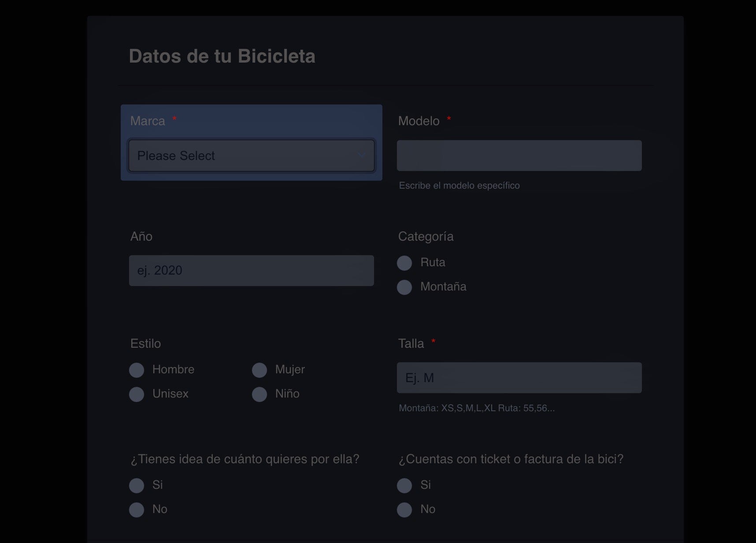
Task: Choose Mujer under Estilo
Action: point(259,370)
